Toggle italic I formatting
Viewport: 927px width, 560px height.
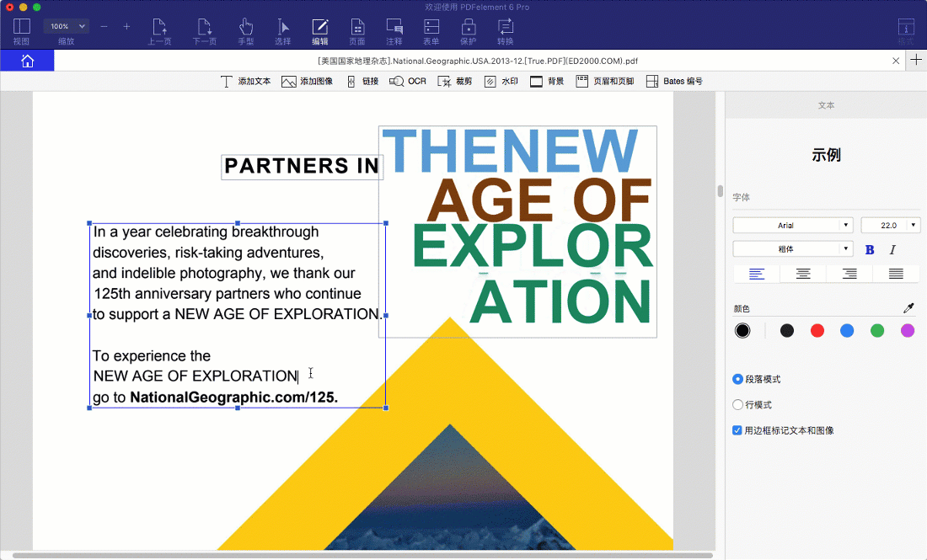(x=892, y=249)
